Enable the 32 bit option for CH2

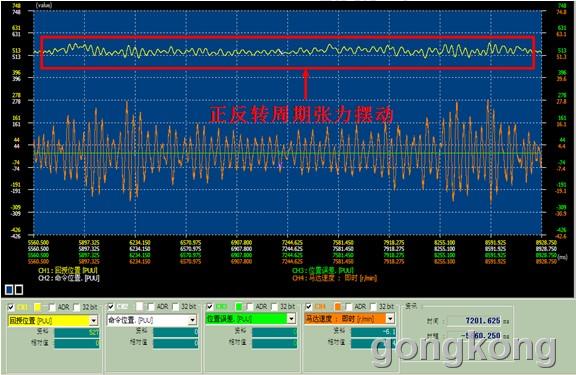tap(176, 307)
